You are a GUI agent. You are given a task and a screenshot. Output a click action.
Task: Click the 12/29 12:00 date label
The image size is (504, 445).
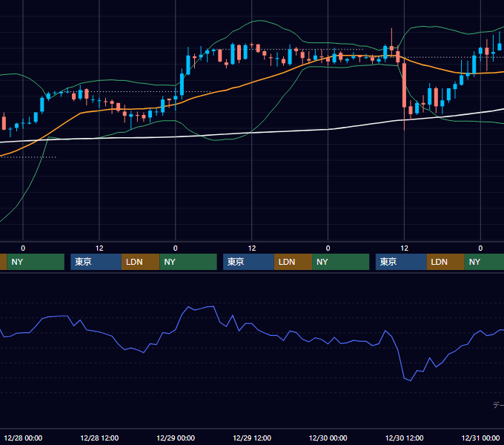click(252, 438)
